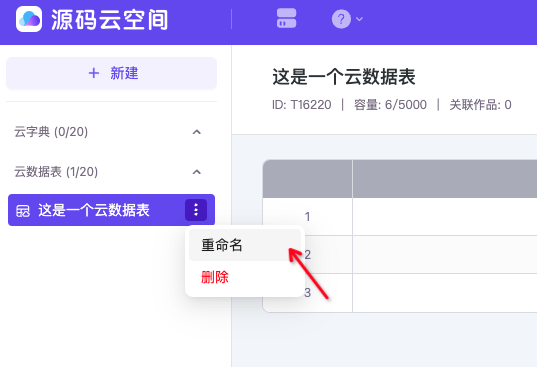The height and width of the screenshot is (367, 537).
Task: Click the 这是一个云数据表 page heading
Action: pos(344,76)
